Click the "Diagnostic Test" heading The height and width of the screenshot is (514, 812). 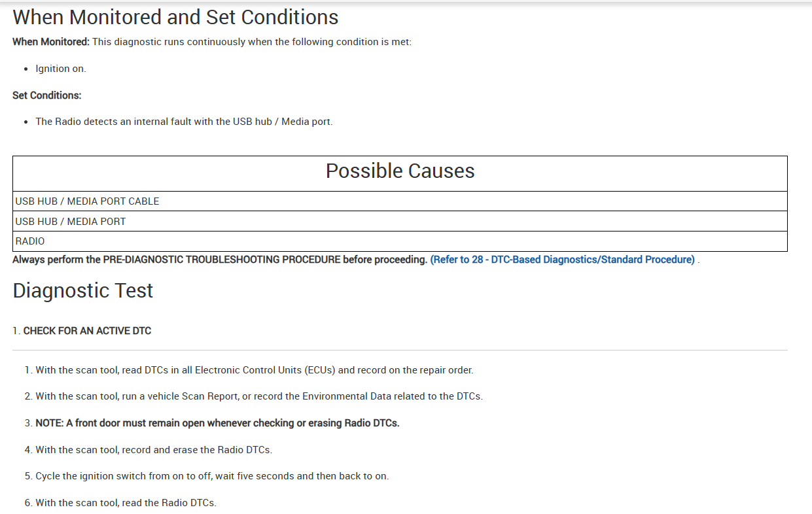pyautogui.click(x=83, y=290)
